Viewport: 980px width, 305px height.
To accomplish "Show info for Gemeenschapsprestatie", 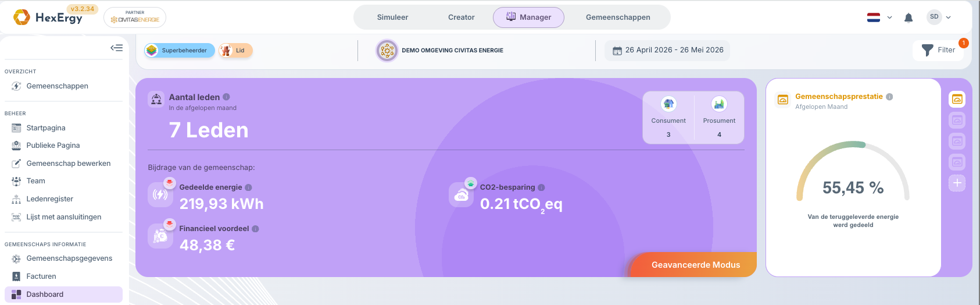I will point(889,97).
